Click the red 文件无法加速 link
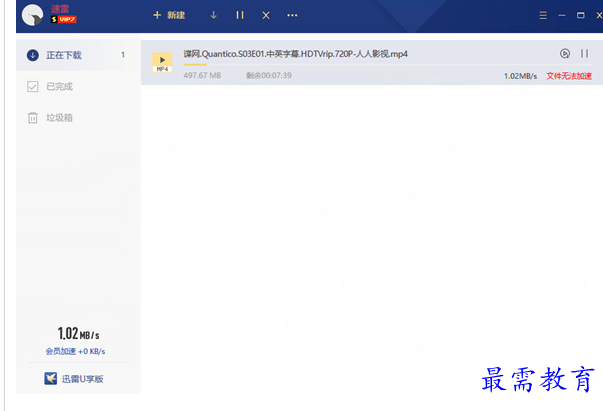 (x=569, y=76)
